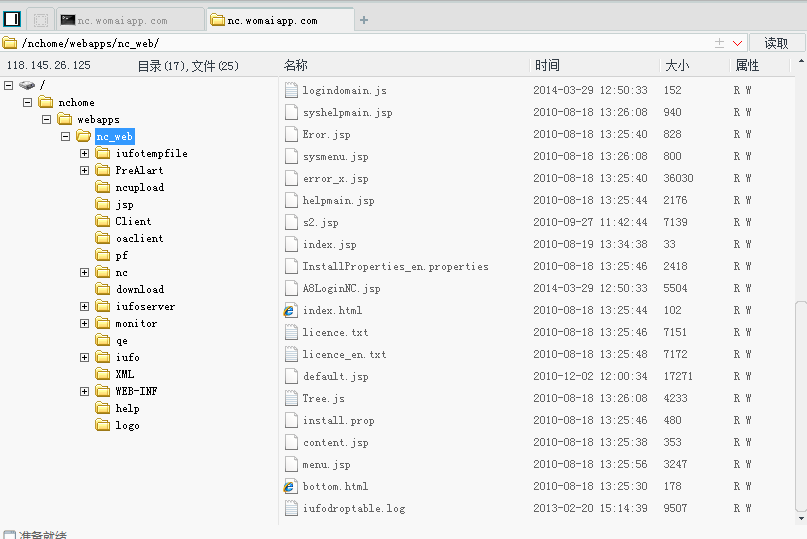807x539 pixels.
Task: Select the XML folder icon
Action: pyautogui.click(x=103, y=374)
